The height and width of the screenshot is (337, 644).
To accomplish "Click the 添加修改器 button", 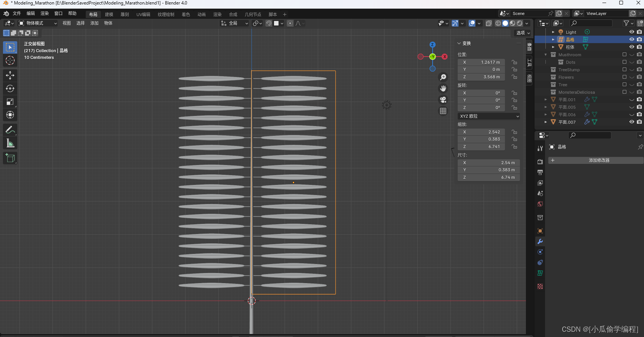I will click(596, 160).
